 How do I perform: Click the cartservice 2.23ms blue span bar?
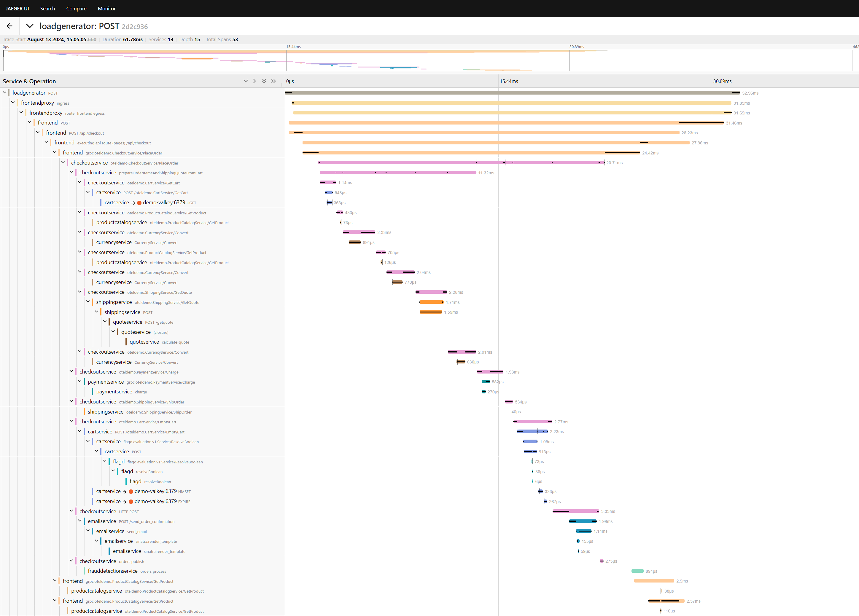pos(532,432)
